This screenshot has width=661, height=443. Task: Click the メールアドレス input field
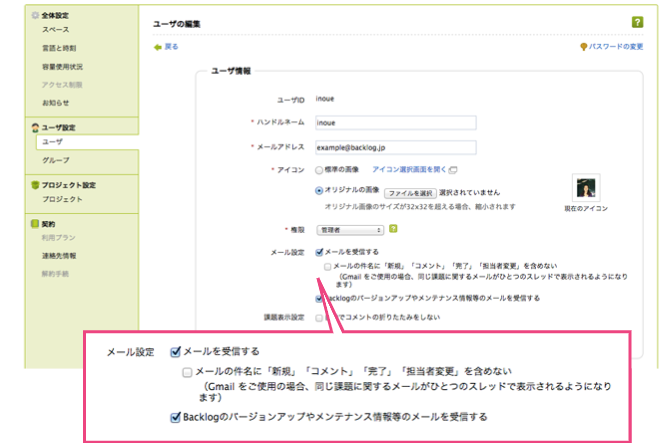point(396,148)
